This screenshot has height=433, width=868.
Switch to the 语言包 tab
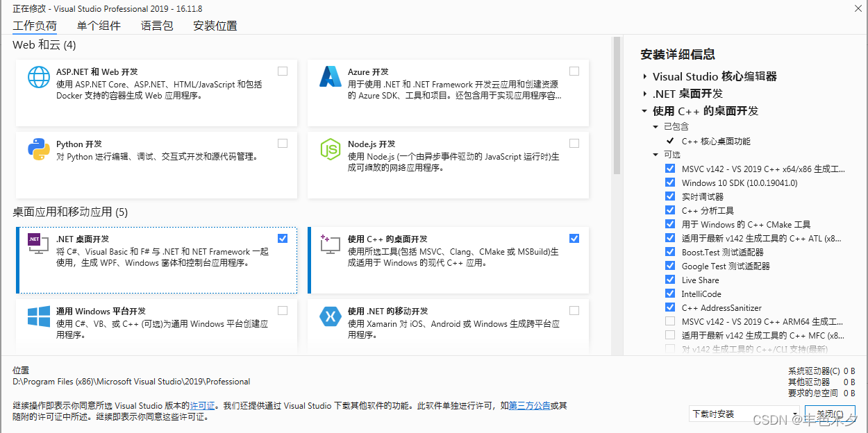[x=157, y=26]
